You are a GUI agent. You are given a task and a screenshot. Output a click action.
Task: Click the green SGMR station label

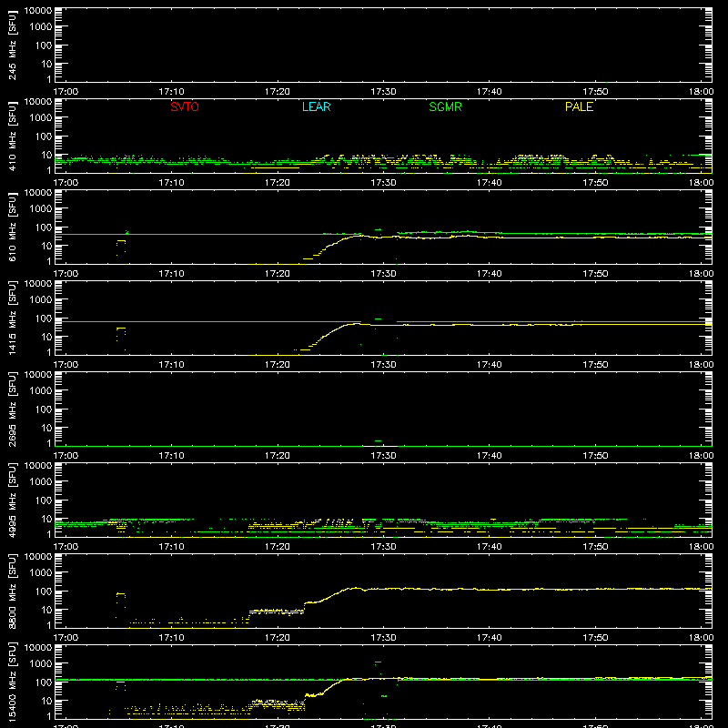coord(445,106)
